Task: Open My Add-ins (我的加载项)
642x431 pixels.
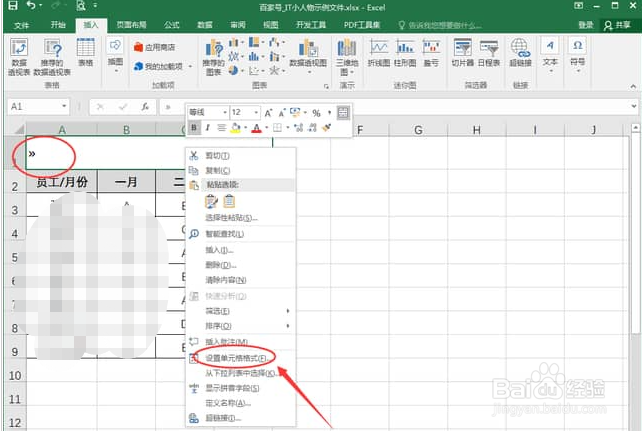Action: point(163,66)
